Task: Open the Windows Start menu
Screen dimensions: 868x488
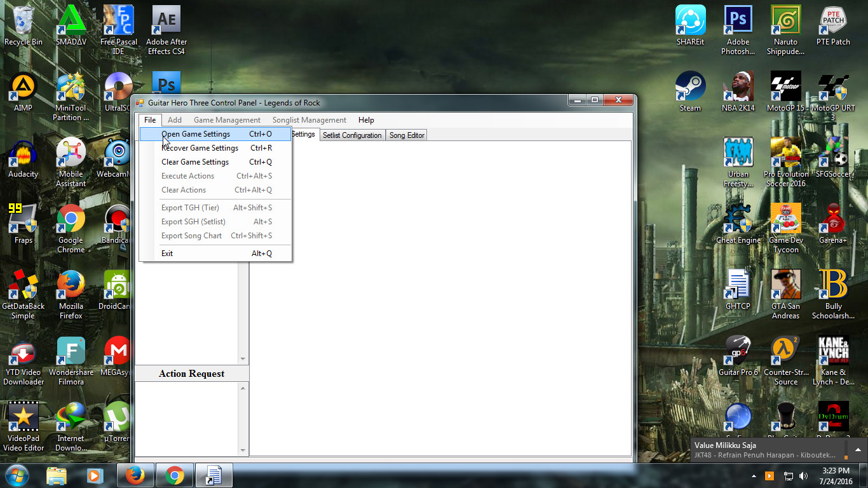Action: click(17, 475)
